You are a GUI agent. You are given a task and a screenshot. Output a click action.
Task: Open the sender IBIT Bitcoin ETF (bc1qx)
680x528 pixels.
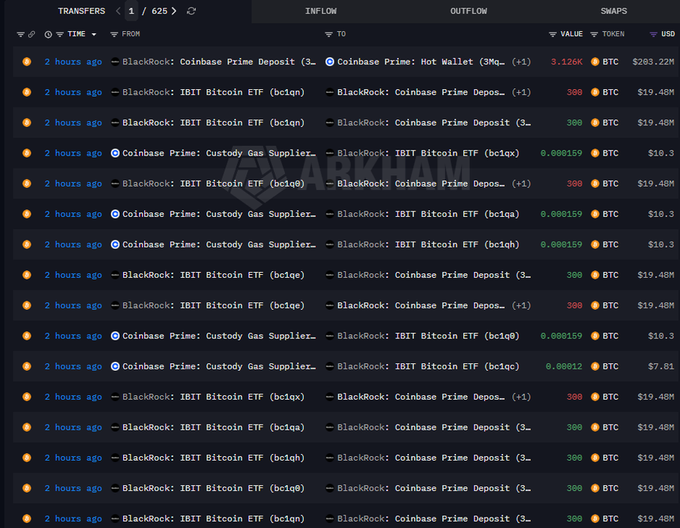tap(213, 397)
